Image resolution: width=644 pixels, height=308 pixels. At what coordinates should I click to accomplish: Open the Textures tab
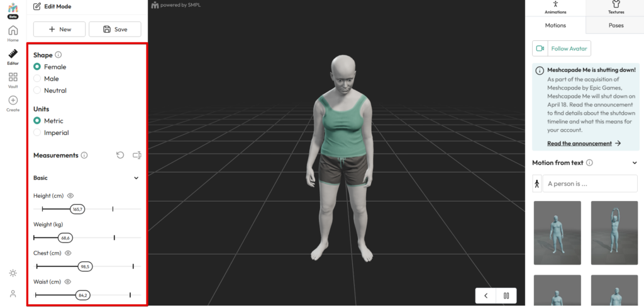coord(616,8)
